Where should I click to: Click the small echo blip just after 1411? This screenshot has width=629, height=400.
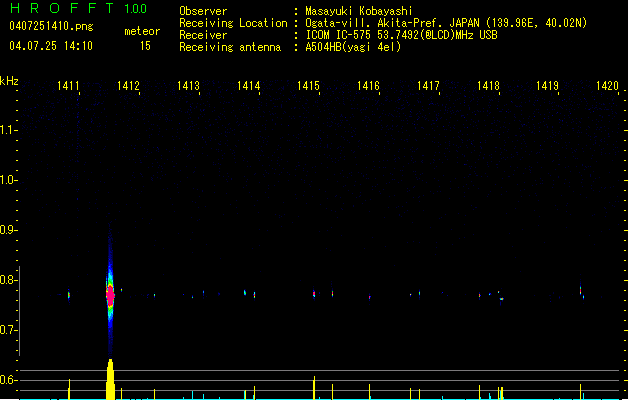pyautogui.click(x=69, y=295)
